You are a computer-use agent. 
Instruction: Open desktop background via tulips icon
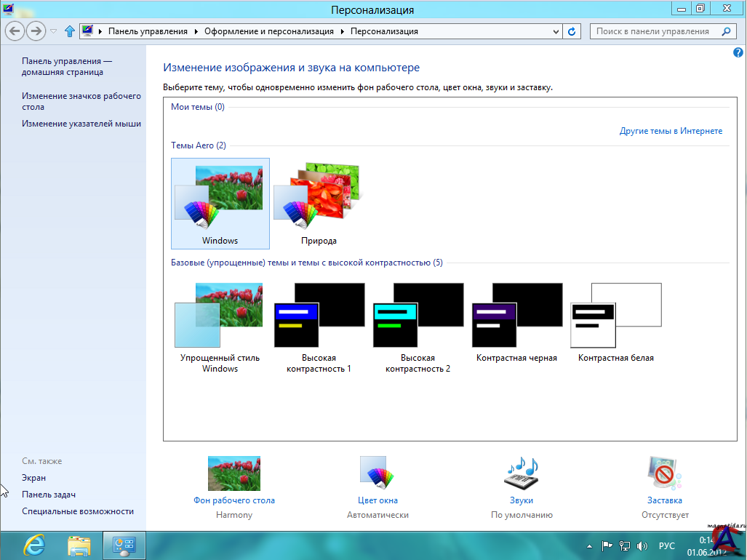pos(234,473)
